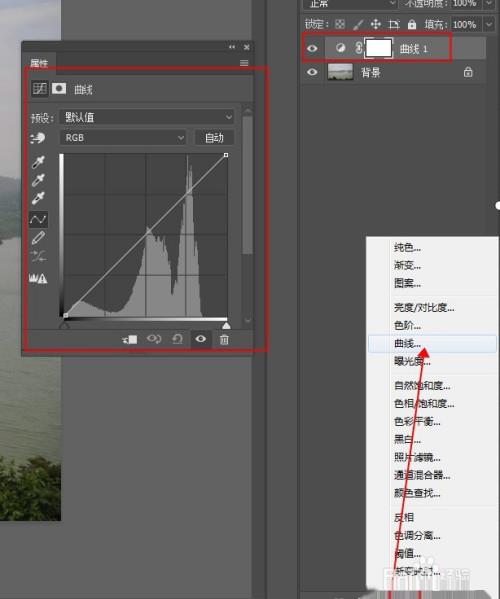
Task: Choose 图案... from adjustment menu
Action: [x=432, y=283]
